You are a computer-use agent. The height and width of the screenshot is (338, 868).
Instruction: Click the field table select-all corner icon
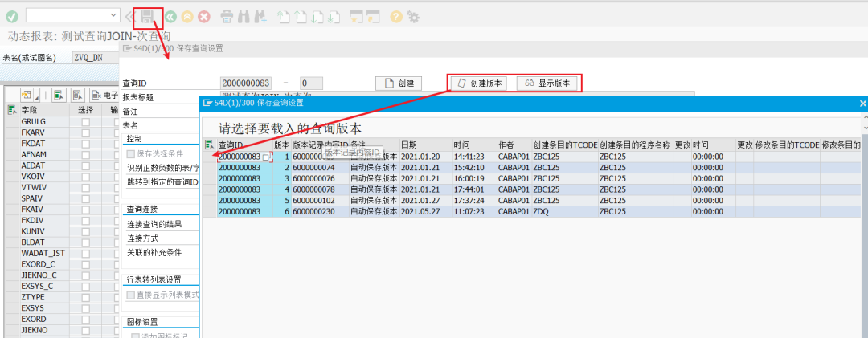(11, 110)
